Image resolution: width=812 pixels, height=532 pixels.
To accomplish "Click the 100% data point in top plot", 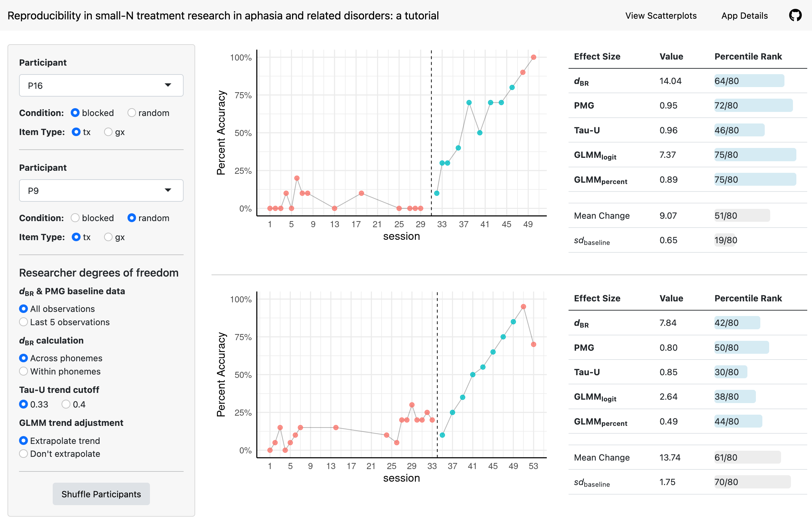I will 534,57.
